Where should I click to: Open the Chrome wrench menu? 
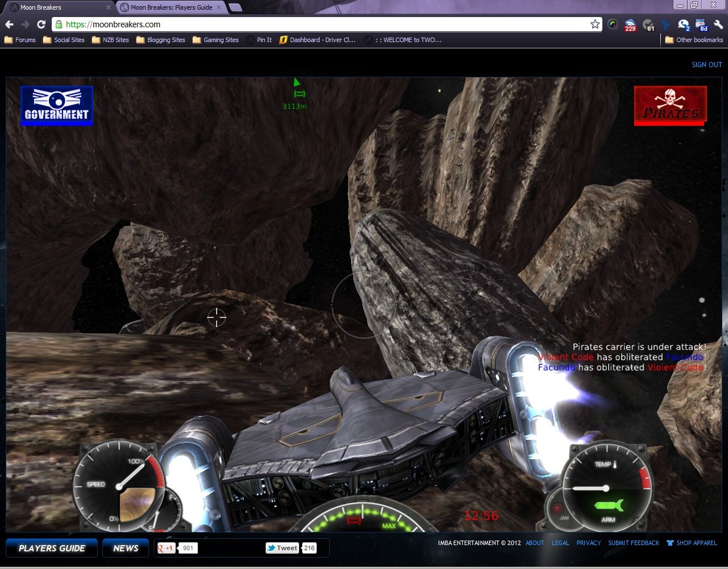(718, 24)
